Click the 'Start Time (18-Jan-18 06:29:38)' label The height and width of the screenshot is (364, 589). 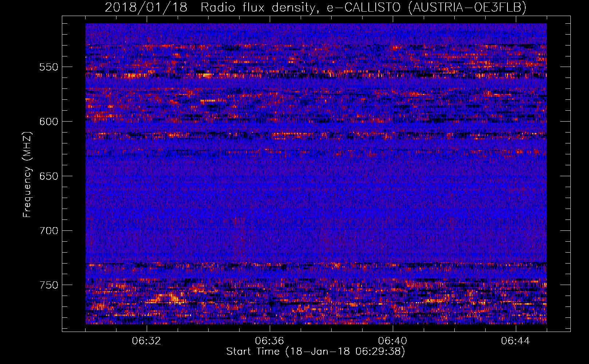[316, 352]
